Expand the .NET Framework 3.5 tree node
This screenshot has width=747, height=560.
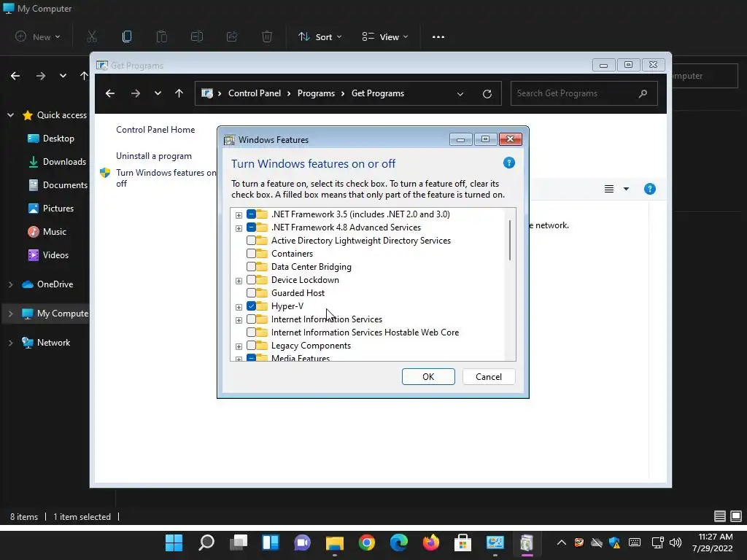point(239,215)
